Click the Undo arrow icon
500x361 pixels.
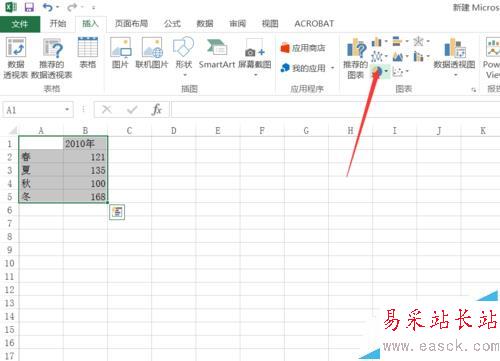point(48,7)
